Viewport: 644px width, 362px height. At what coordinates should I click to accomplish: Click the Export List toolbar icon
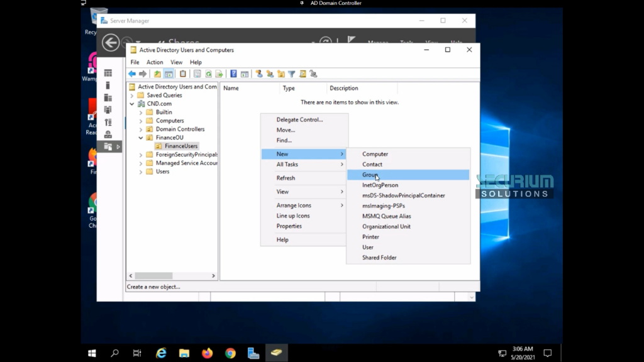219,74
